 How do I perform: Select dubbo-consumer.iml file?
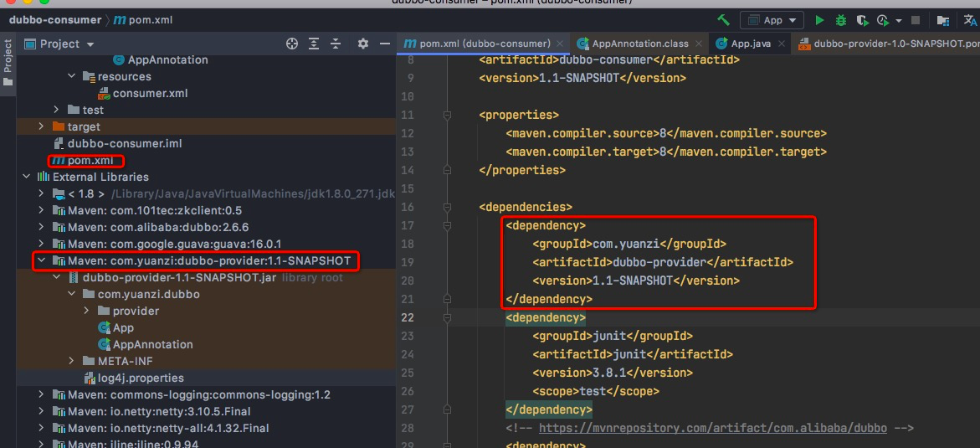coord(125,144)
